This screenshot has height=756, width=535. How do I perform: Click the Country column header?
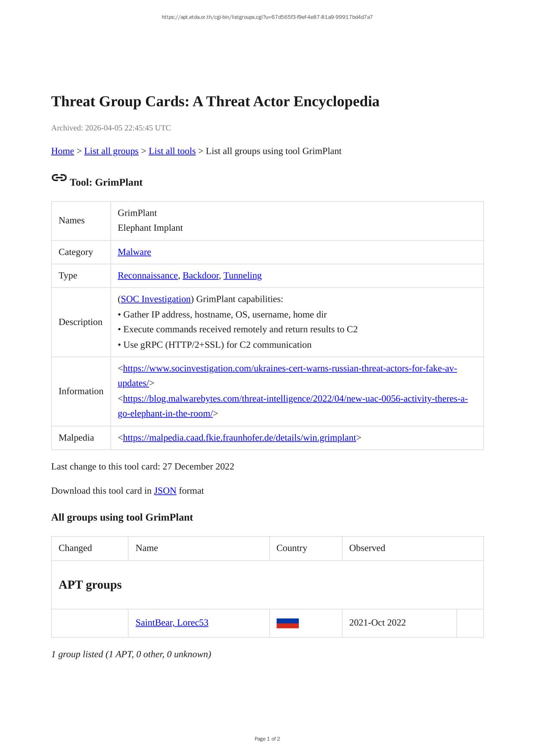292,548
